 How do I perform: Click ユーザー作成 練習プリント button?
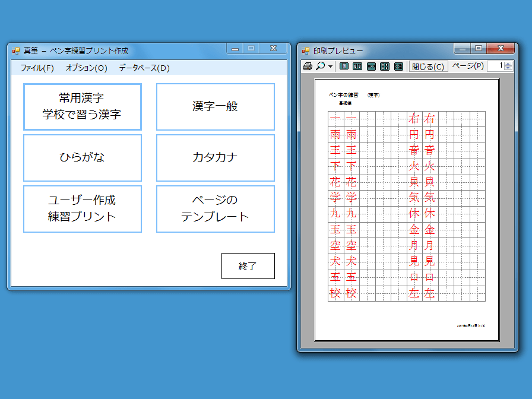82,208
